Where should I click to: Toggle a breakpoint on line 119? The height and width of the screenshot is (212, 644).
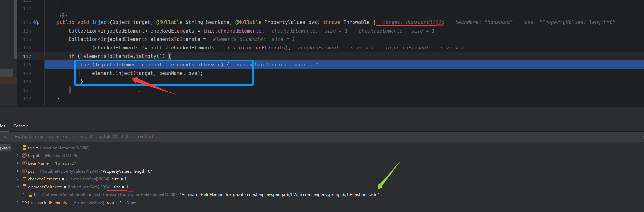click(27, 73)
